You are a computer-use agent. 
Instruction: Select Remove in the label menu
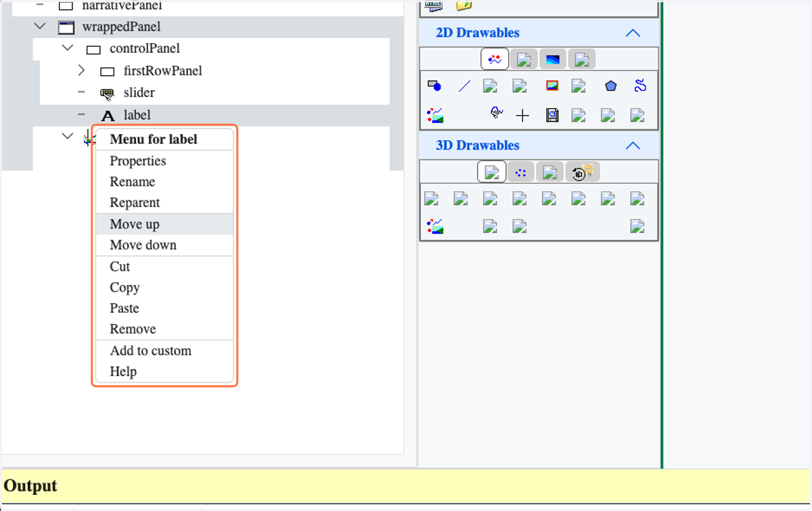pyautogui.click(x=164, y=329)
